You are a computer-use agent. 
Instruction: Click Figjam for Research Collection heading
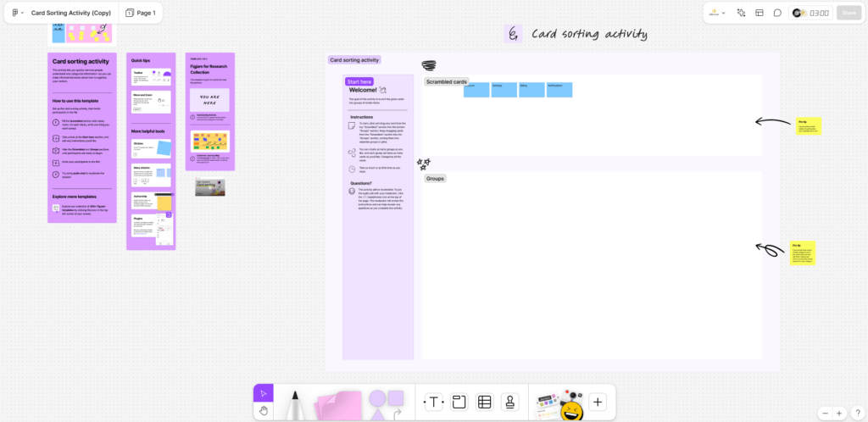point(209,69)
